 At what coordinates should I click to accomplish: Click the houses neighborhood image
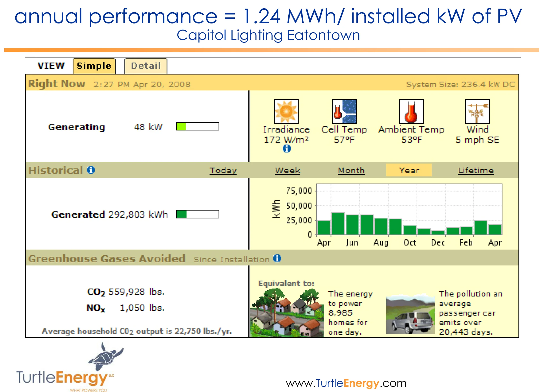(x=287, y=312)
